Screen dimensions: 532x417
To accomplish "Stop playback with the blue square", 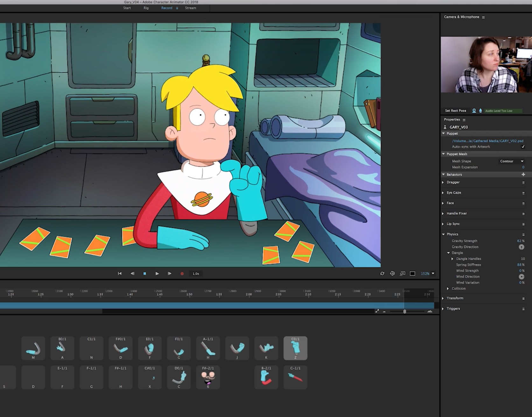I will 144,273.
